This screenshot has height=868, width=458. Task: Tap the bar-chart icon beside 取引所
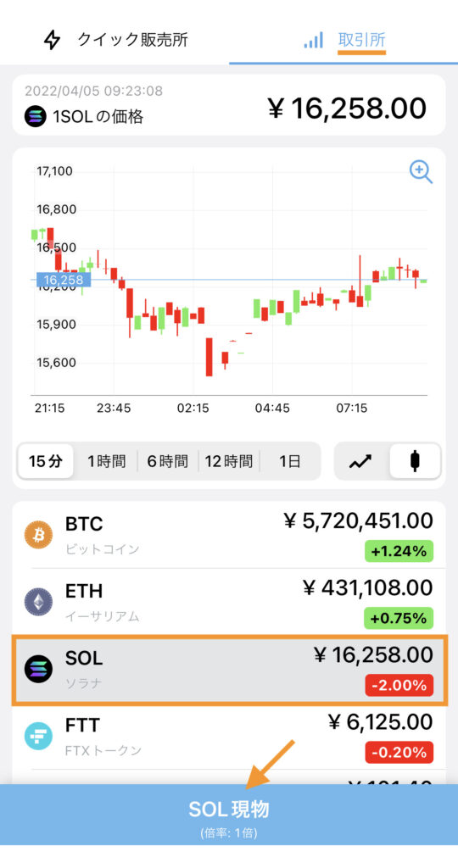pos(314,40)
